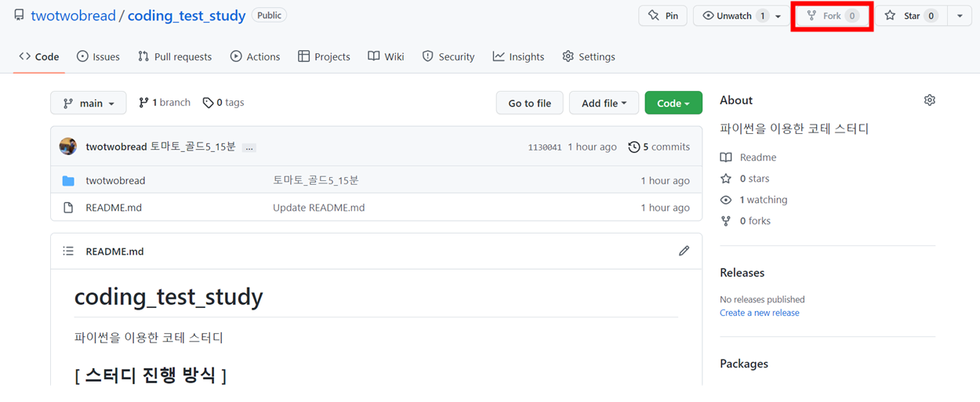The height and width of the screenshot is (402, 980).
Task: Open the Packages heading link
Action: click(744, 364)
